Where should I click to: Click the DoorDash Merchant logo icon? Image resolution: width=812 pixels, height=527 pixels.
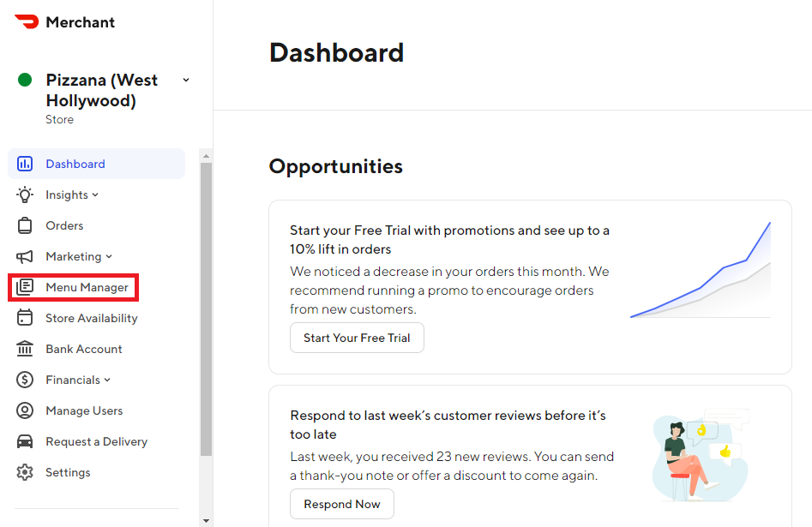coord(27,21)
